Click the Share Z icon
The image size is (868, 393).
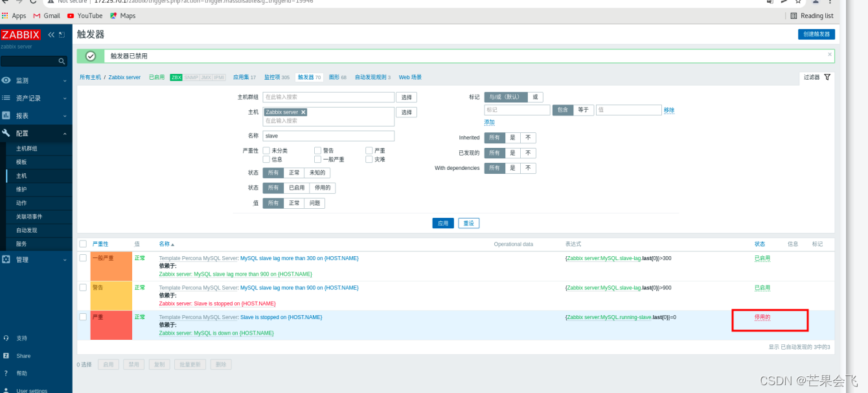[6, 355]
